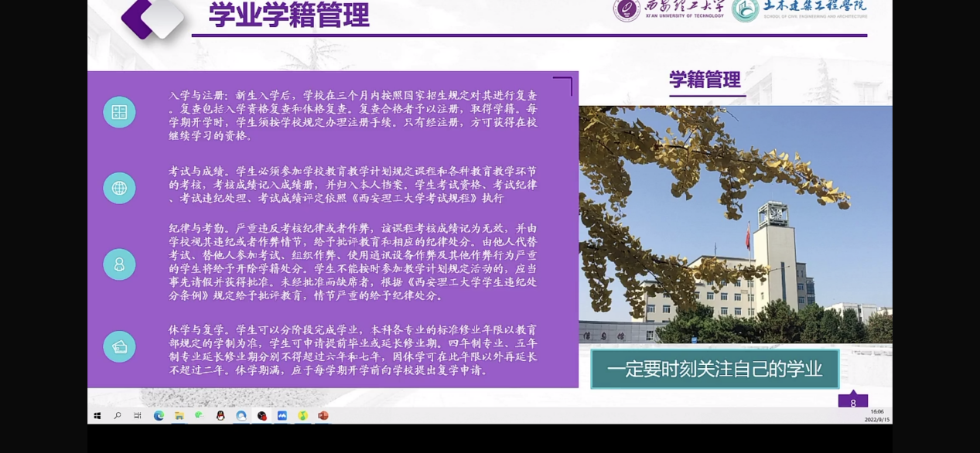Switch to PowerPoint in the taskbar
Image resolution: width=980 pixels, height=453 pixels.
pyautogui.click(x=323, y=416)
